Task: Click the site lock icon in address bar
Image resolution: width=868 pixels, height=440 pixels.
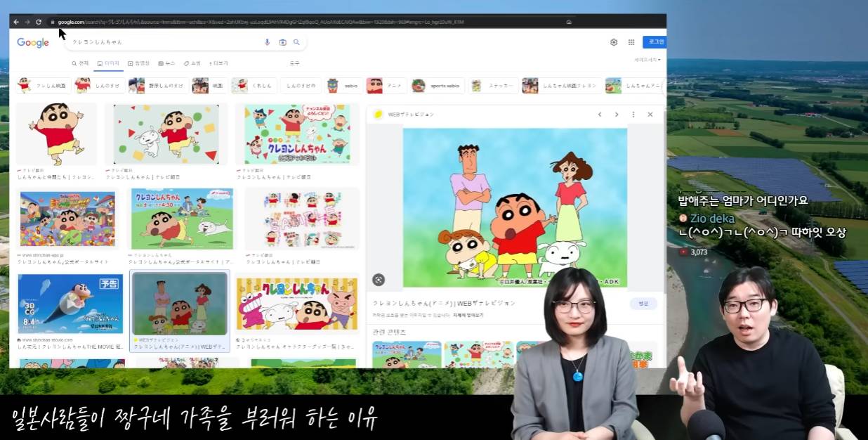Action: coord(53,22)
